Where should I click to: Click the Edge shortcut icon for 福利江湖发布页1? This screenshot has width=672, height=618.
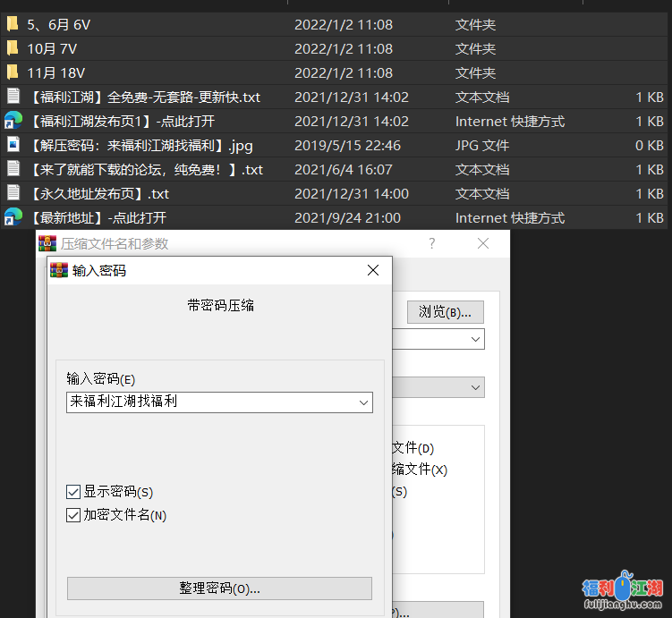click(x=13, y=121)
